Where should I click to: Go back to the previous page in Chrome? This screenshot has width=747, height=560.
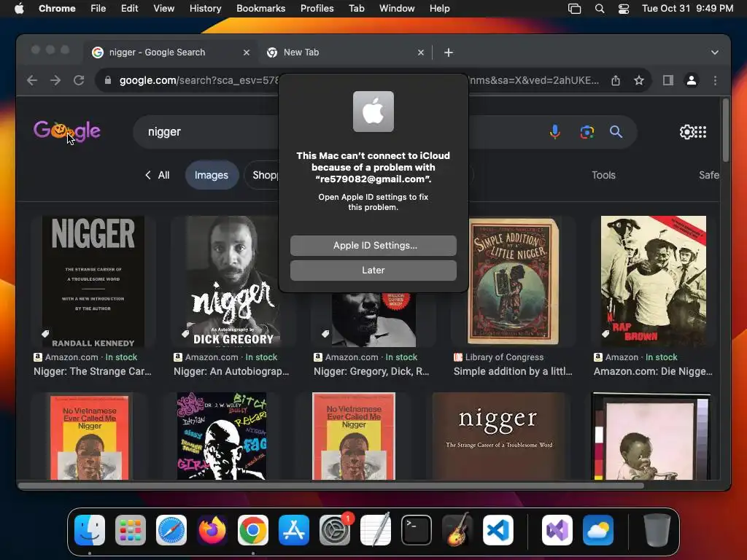tap(32, 80)
